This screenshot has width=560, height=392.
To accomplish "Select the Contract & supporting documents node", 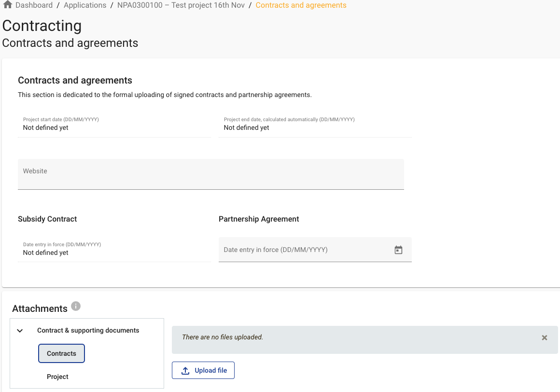I will pos(88,331).
